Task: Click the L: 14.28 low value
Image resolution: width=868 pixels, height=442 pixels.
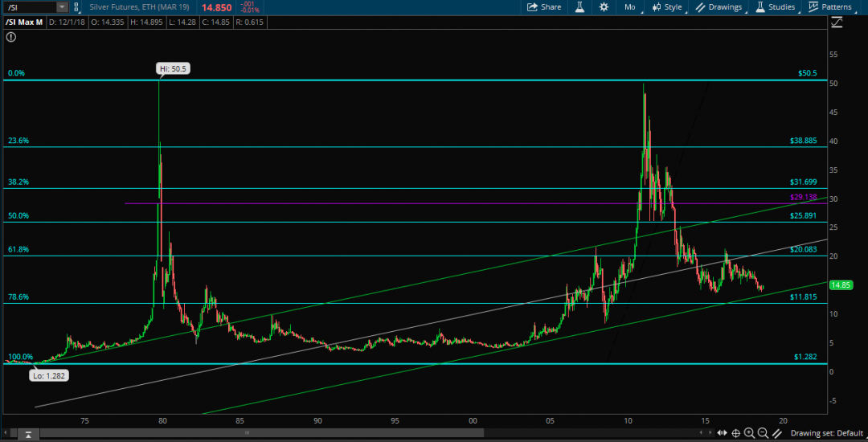Action: 181,23
